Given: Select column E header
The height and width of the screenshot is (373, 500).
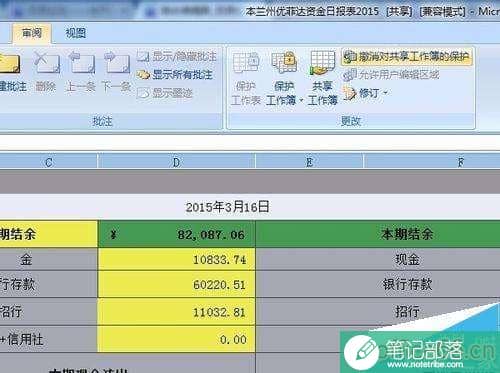Looking at the screenshot, I should click(x=309, y=162).
